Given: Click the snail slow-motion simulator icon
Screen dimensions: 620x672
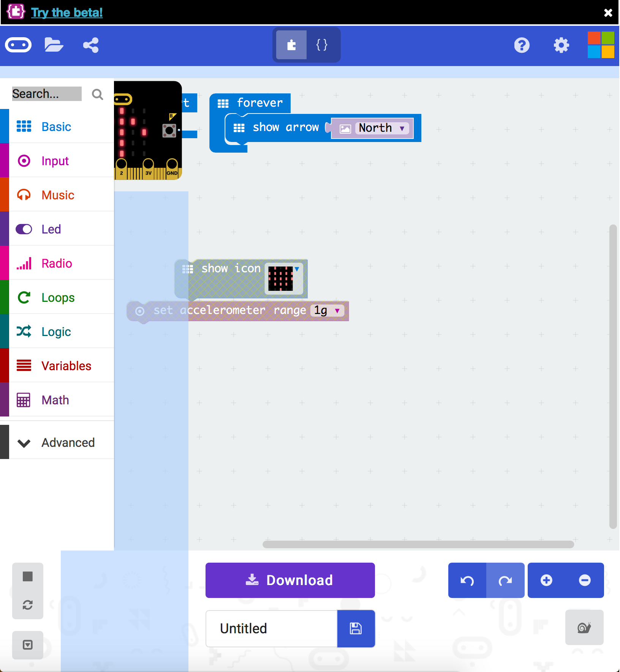Looking at the screenshot, I should pos(584,627).
